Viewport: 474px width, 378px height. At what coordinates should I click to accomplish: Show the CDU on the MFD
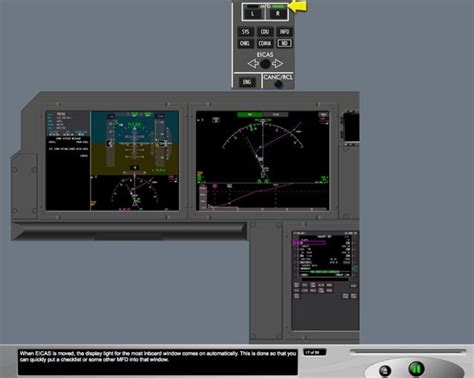click(265, 32)
